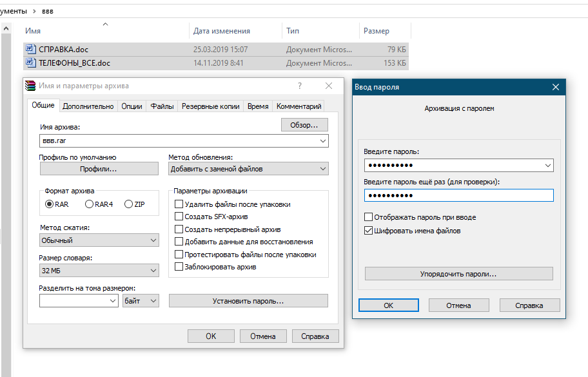Click the WinRAR icon in archive dialog title

(30, 86)
